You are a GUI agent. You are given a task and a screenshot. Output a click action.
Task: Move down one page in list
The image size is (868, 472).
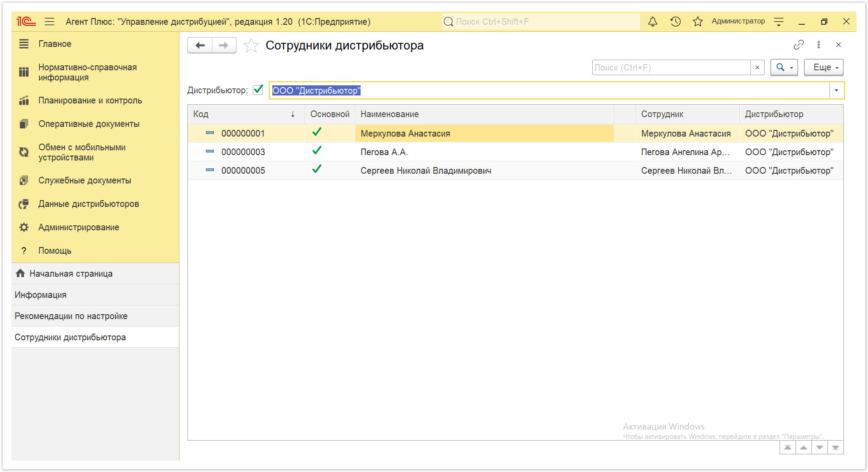pos(819,448)
